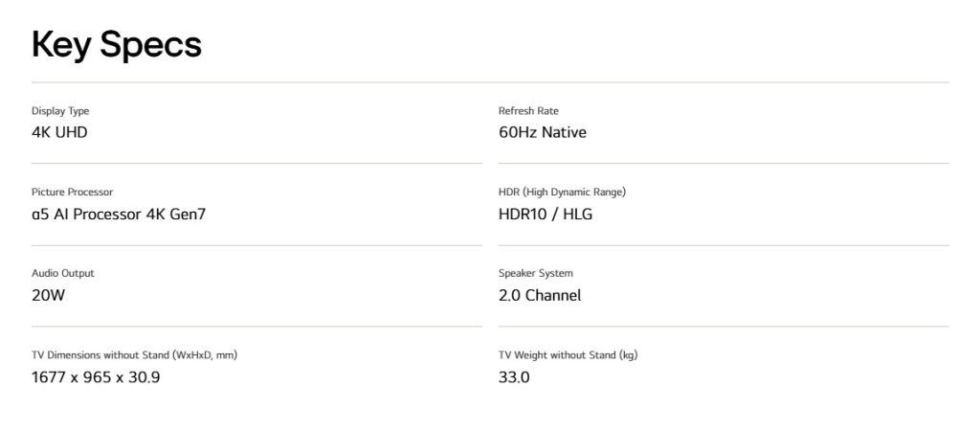Select the 20W audio output value
980x432 pixels.
[x=49, y=295]
